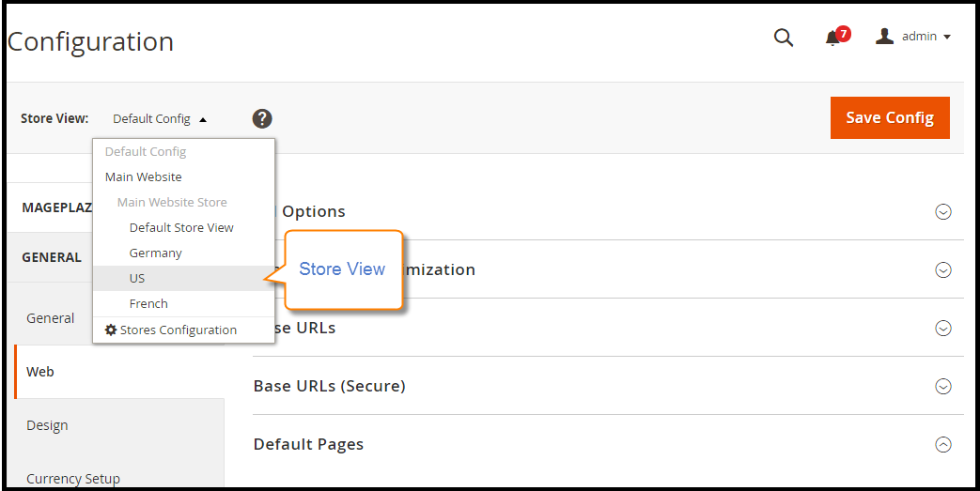Click the admin user avatar icon

pos(884,37)
